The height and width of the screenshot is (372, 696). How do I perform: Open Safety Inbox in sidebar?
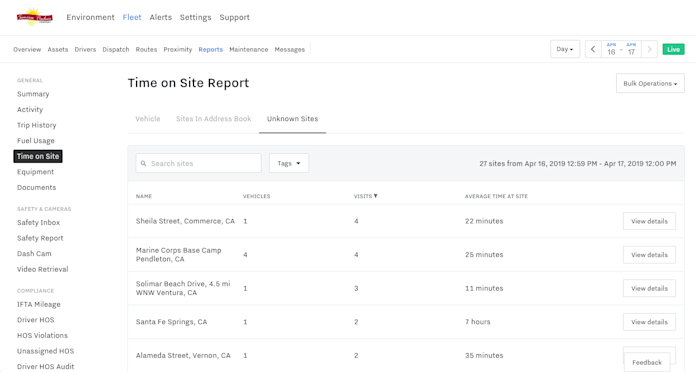38,222
